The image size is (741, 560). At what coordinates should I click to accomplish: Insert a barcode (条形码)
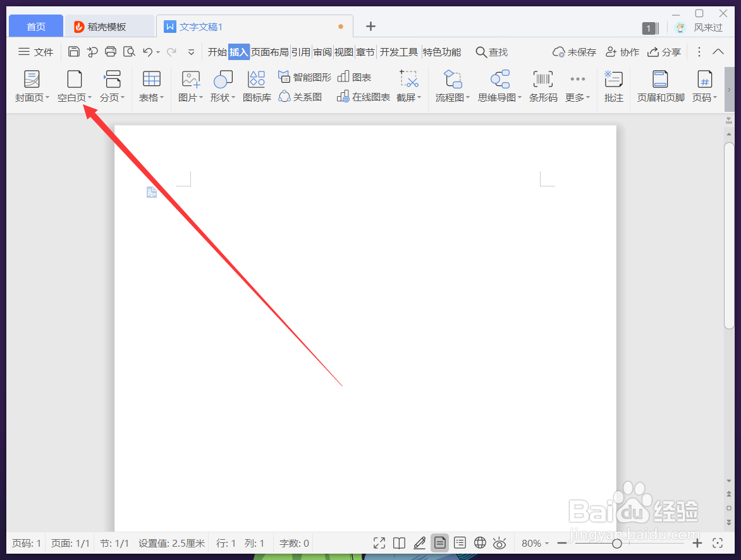coord(543,86)
